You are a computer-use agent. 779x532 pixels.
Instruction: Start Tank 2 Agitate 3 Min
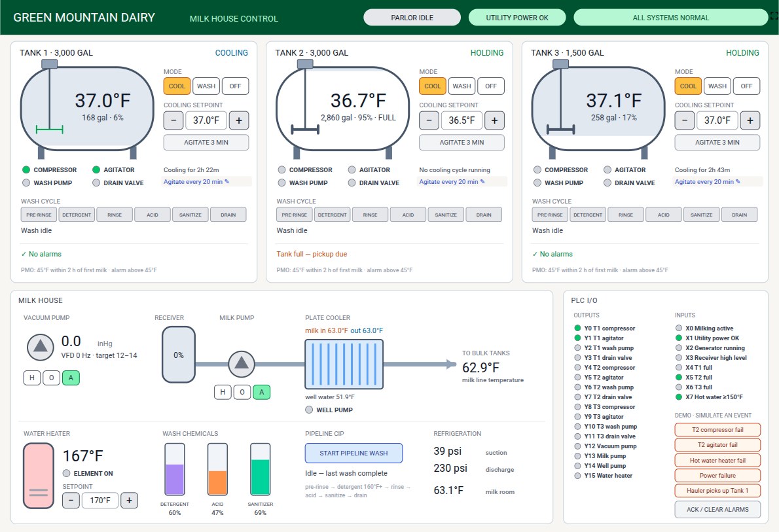tap(462, 142)
